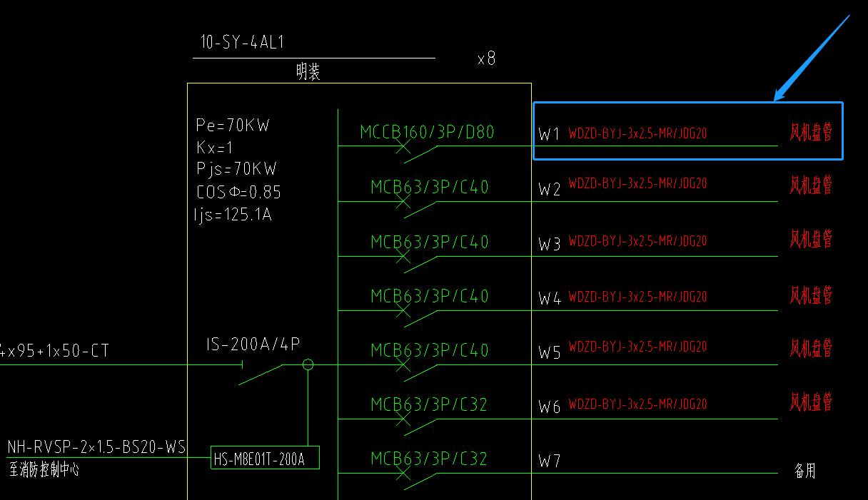Click W5 cable spec WDZD-BYJ-3x2.5-MR/JDG20
This screenshot has width=868, height=500.
pyautogui.click(x=638, y=347)
